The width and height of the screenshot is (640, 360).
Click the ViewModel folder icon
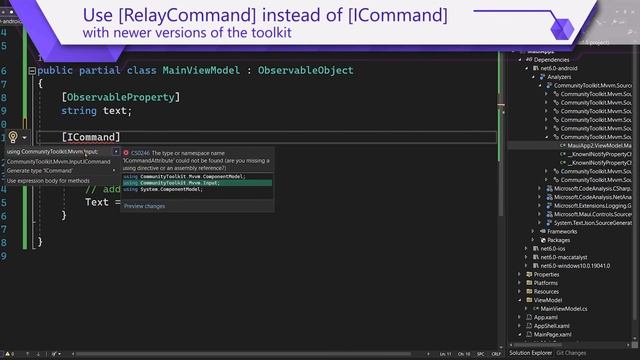click(529, 300)
